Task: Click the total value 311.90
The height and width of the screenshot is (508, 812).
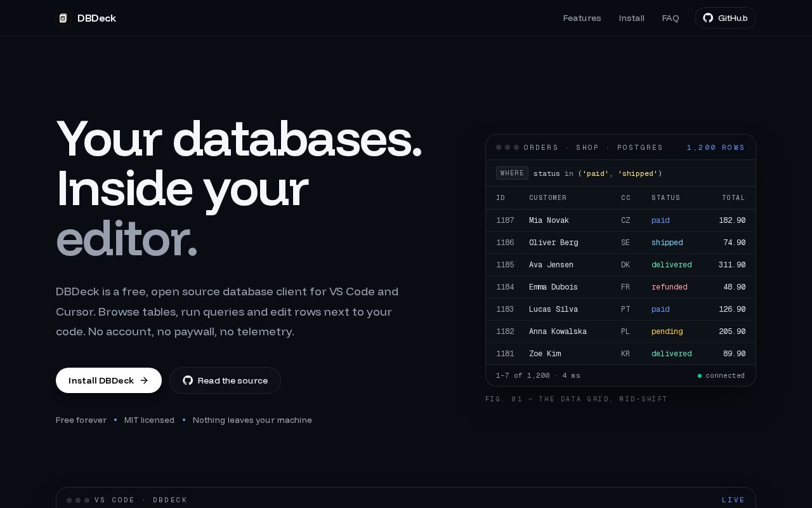Action: [732, 265]
